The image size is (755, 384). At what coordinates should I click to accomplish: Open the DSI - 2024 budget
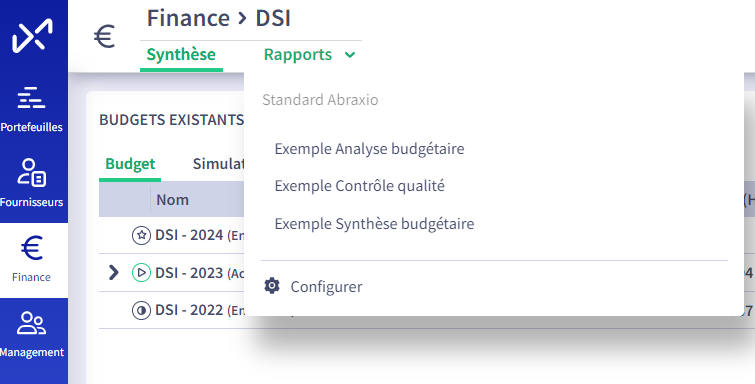pos(189,235)
